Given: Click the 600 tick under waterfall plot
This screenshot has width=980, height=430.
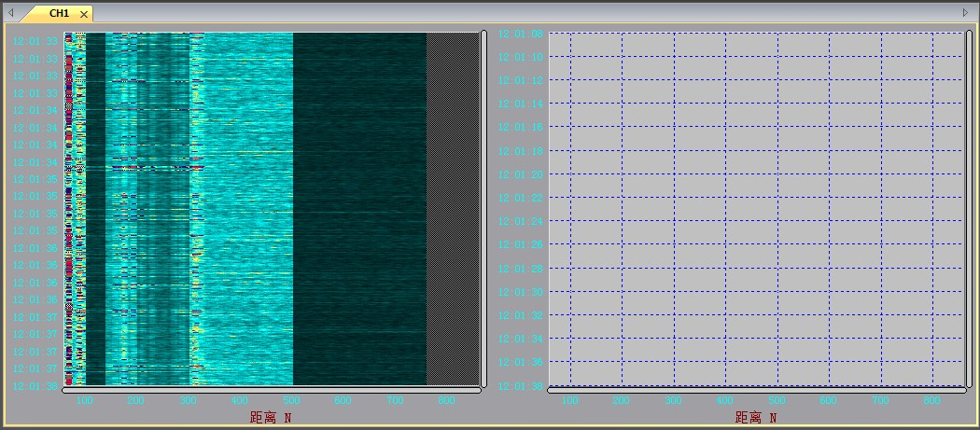Looking at the screenshot, I should 343,401.
